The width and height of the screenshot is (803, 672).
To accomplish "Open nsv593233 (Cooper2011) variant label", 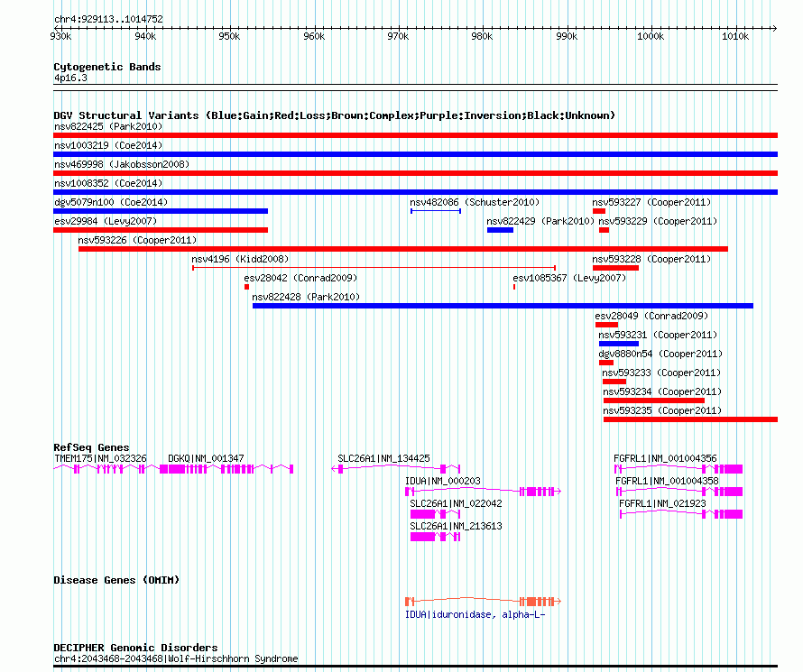I will [x=661, y=373].
